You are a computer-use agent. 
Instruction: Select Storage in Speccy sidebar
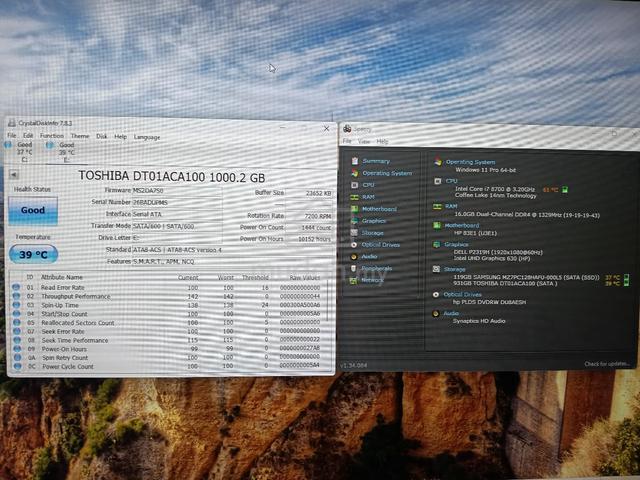(x=372, y=233)
